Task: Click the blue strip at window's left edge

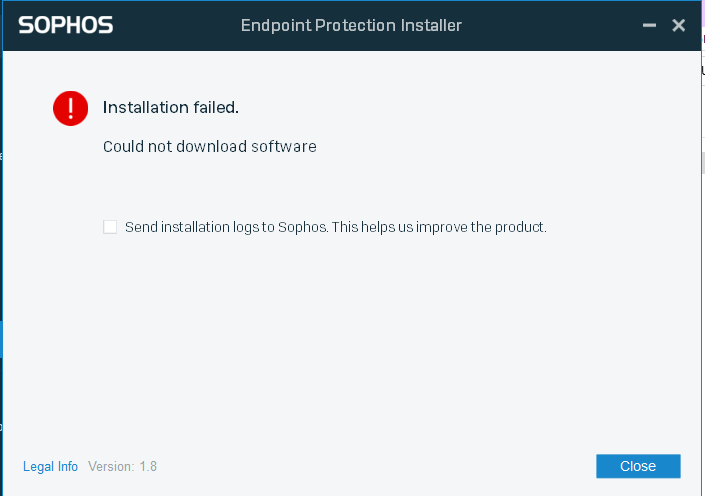Action: tap(1, 339)
